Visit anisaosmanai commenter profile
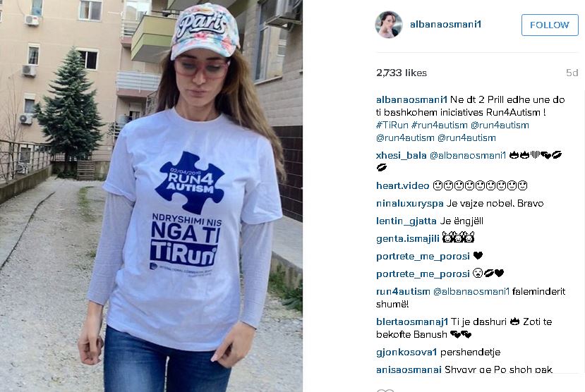 point(409,369)
